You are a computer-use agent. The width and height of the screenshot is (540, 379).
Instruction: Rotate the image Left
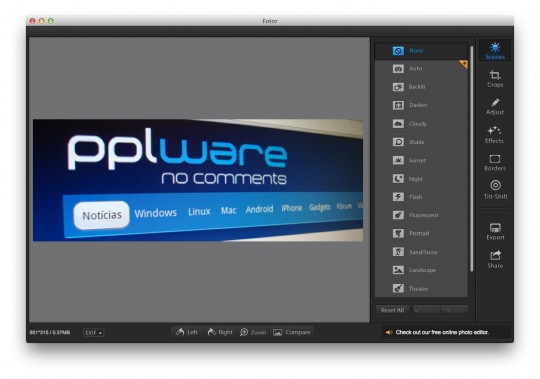[187, 332]
